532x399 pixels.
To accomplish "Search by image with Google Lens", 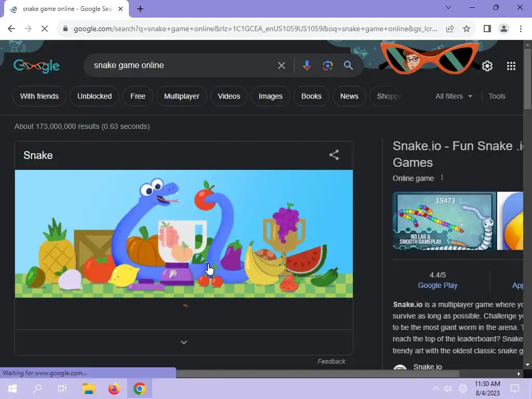I will pos(327,65).
